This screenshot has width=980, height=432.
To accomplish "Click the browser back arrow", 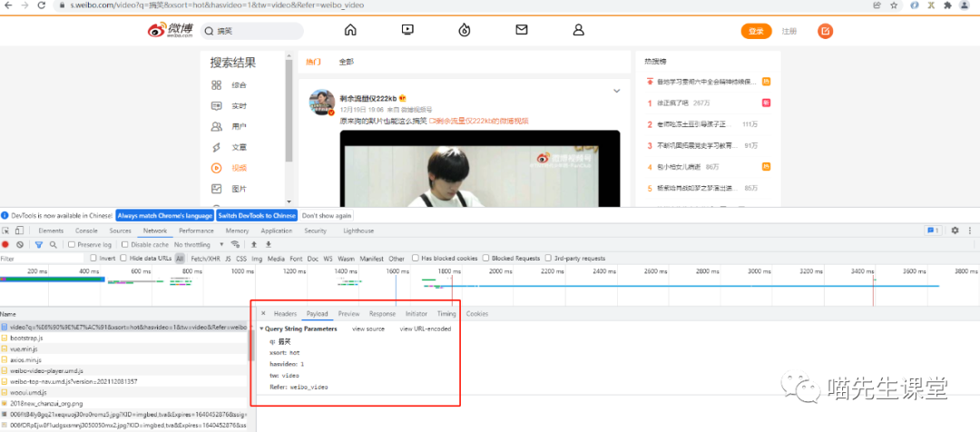I will coord(9,5).
